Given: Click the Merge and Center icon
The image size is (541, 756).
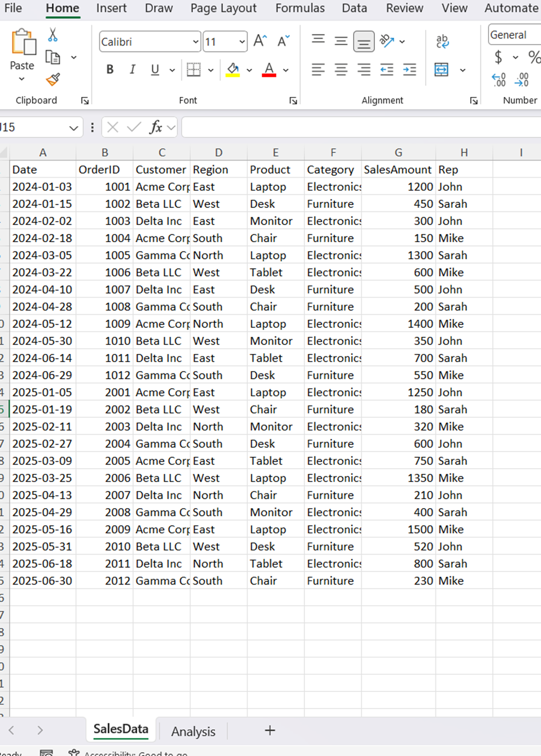Looking at the screenshot, I should coord(442,70).
